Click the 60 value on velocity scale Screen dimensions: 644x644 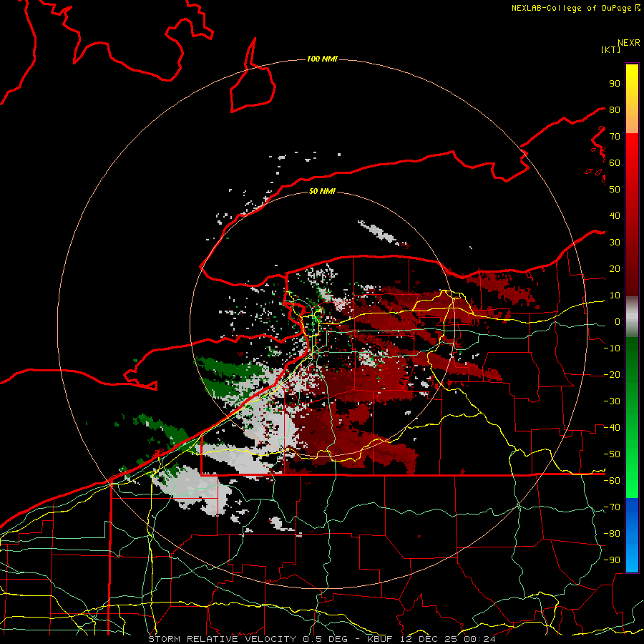click(x=615, y=163)
